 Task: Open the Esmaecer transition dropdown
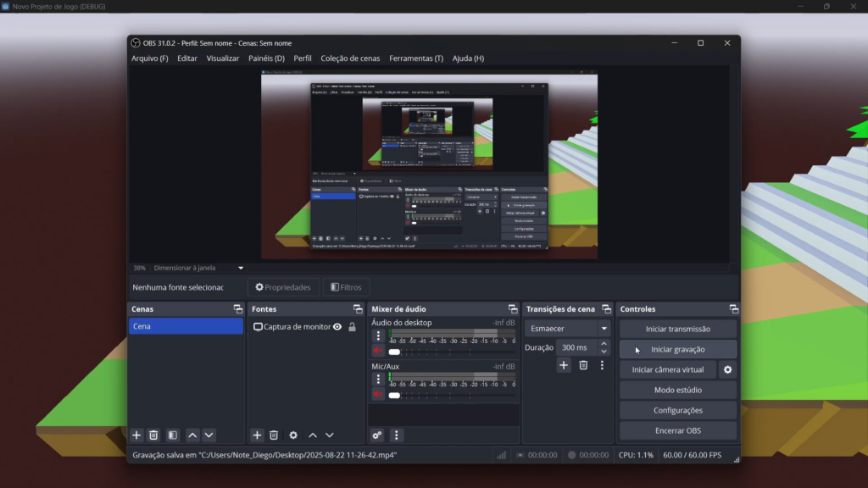pos(567,329)
